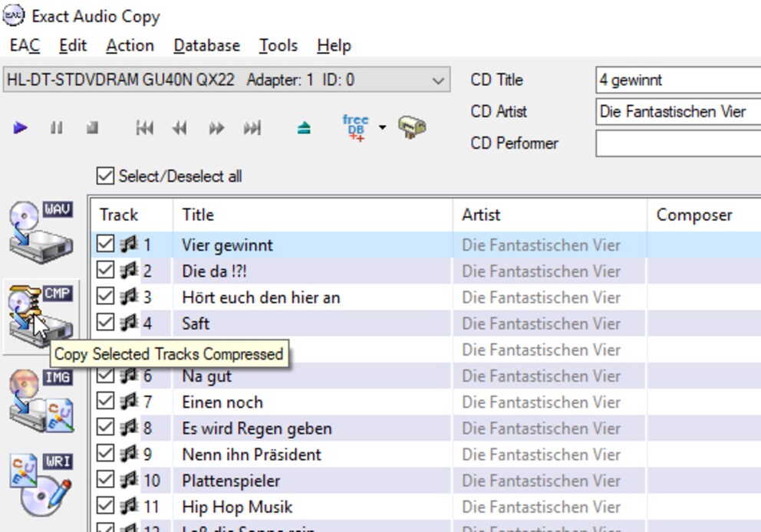Select the title 'Saft'
Viewport: 761px width, 532px height.
pos(196,323)
